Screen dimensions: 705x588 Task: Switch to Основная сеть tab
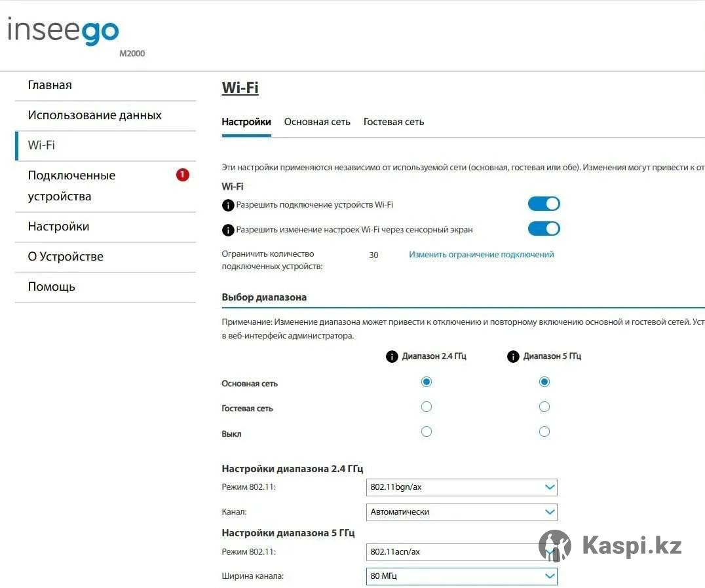point(317,122)
